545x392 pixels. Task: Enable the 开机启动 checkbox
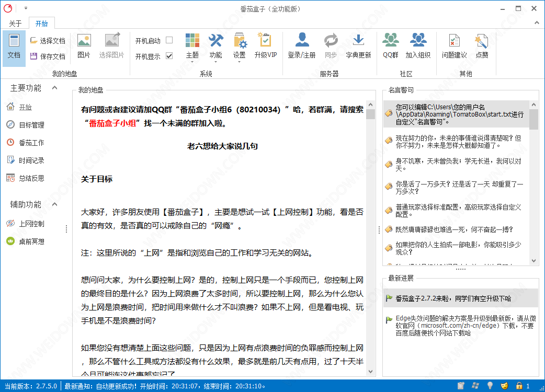tap(169, 40)
